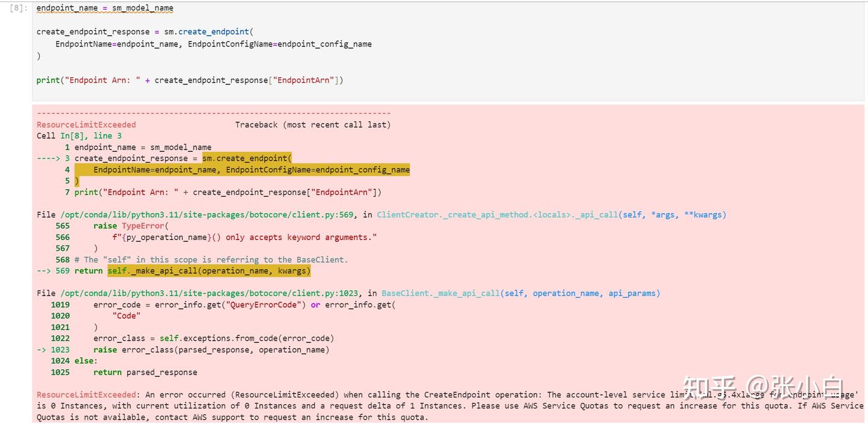This screenshot has width=868, height=424.
Task: Click the endpoint_name assignment line in the code cell
Action: (x=104, y=8)
